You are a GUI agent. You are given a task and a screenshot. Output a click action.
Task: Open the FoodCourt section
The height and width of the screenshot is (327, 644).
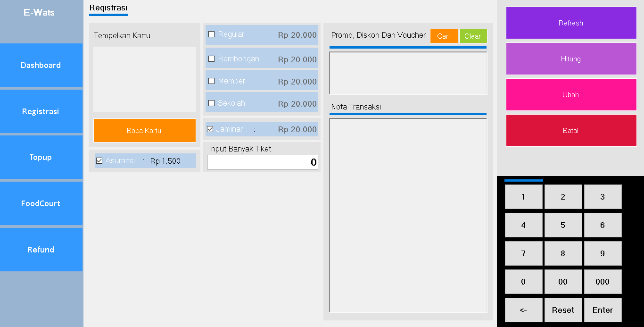pos(41,204)
